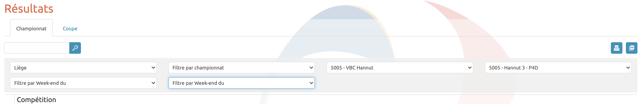The height and width of the screenshot is (104, 644).
Task: Click the Compétition column header
Action: click(36, 100)
